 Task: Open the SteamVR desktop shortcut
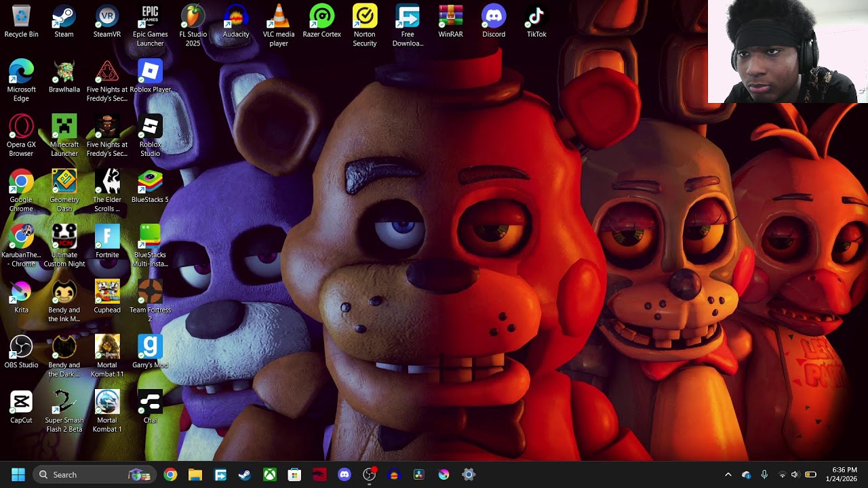107,22
